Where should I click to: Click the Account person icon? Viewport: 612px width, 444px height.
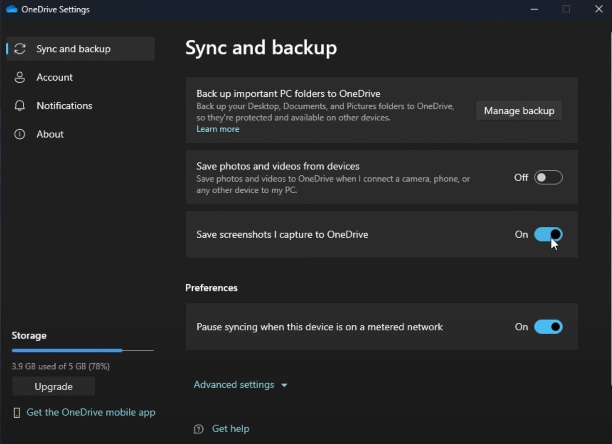pyautogui.click(x=20, y=77)
